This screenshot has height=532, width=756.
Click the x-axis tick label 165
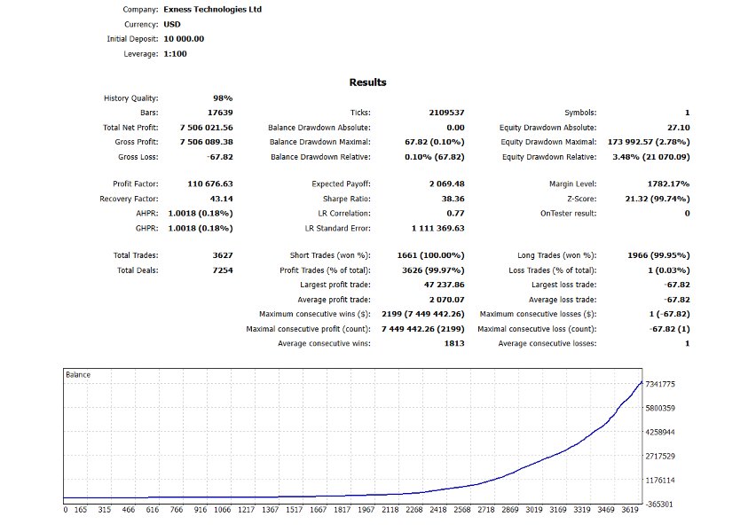point(81,509)
